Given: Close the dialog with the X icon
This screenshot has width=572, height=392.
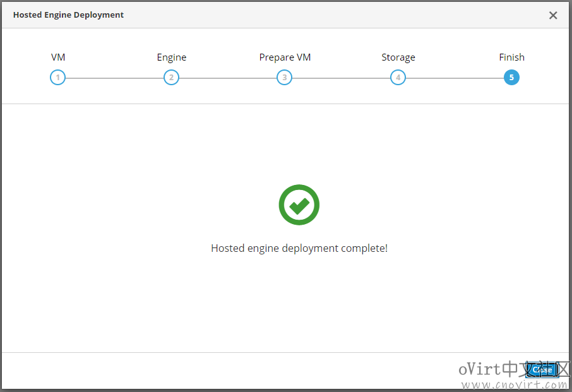Looking at the screenshot, I should [553, 15].
